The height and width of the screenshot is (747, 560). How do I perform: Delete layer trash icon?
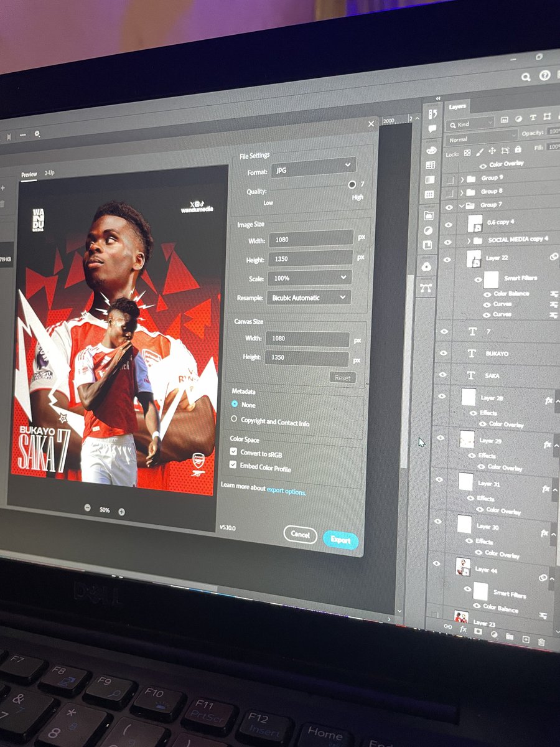541,642
